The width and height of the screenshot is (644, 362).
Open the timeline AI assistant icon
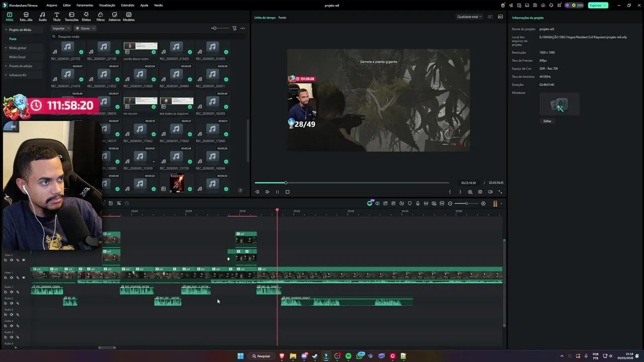click(370, 203)
